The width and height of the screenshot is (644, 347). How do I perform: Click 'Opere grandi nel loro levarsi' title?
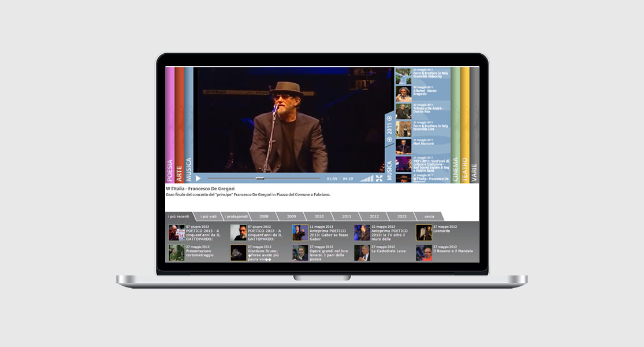click(x=329, y=255)
